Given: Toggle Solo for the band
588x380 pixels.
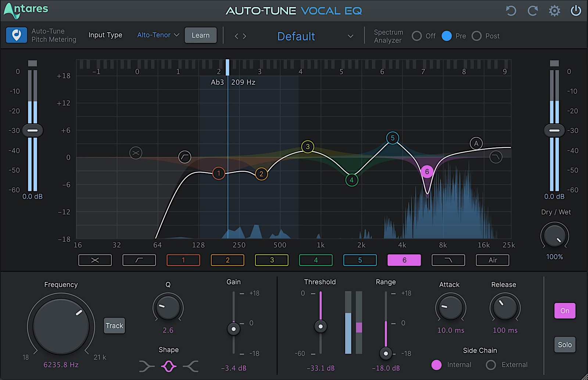Looking at the screenshot, I should click(565, 345).
